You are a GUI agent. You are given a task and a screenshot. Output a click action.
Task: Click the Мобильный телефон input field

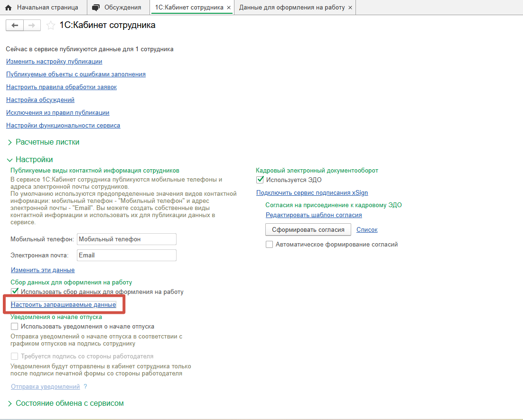[x=126, y=239]
